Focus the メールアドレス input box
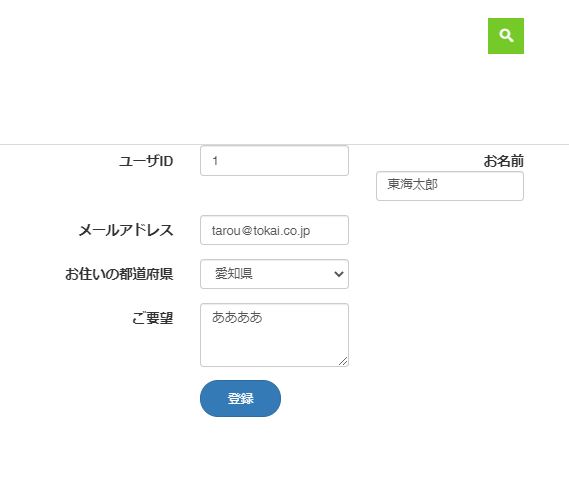This screenshot has height=482, width=569. click(274, 230)
